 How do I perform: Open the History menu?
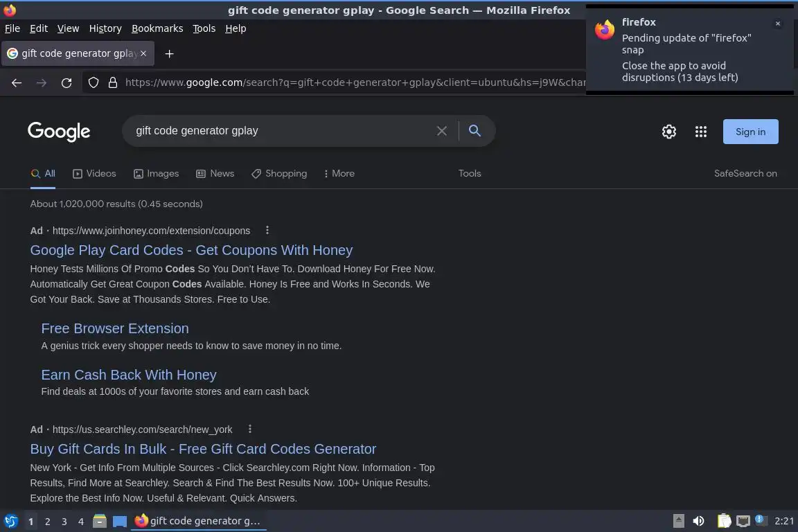(x=105, y=28)
